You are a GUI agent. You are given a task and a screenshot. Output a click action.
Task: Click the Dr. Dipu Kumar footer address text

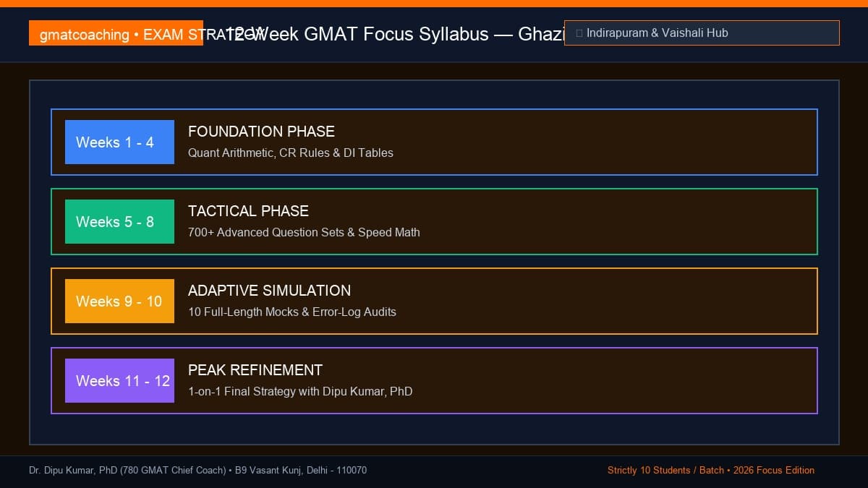[197, 471]
